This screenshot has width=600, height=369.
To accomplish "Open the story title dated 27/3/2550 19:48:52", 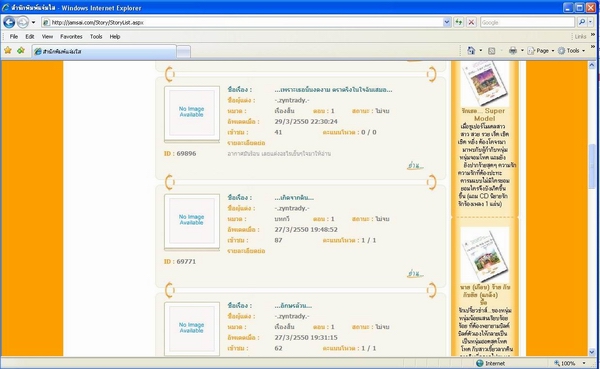I will click(294, 198).
